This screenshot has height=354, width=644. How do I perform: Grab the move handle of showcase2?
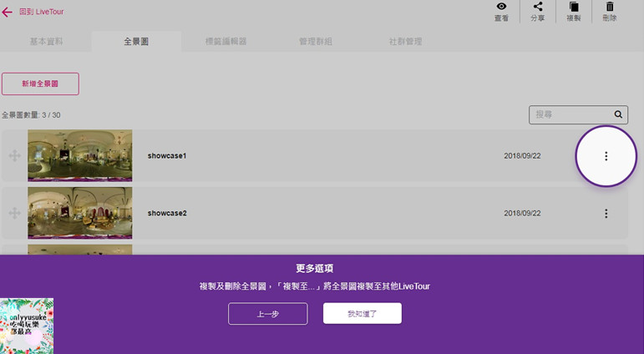tap(15, 213)
